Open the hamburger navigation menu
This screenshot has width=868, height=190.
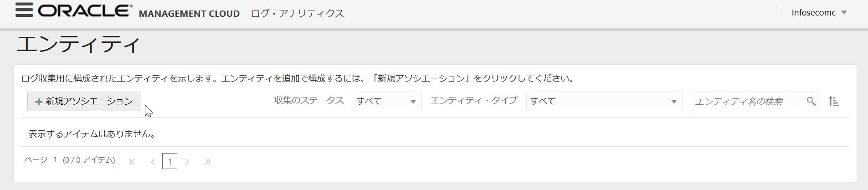[x=24, y=10]
